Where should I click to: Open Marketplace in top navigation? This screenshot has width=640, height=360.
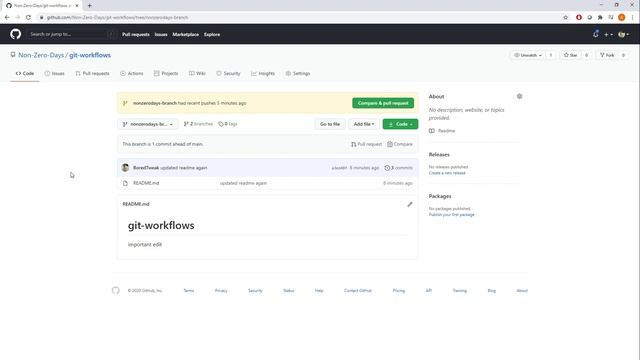[185, 35]
